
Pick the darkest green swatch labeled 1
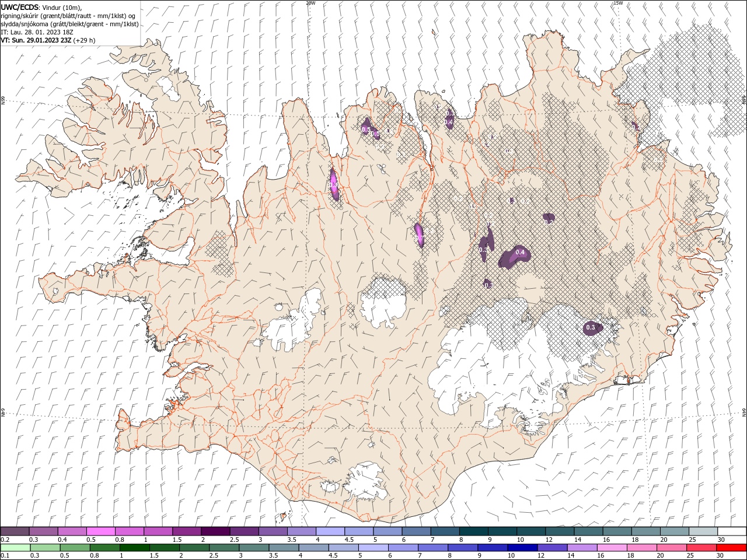point(134,547)
